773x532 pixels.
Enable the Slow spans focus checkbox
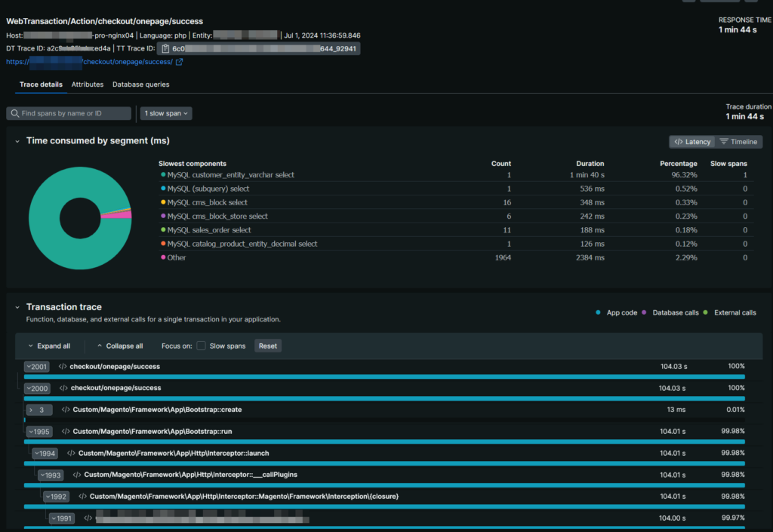tap(201, 346)
